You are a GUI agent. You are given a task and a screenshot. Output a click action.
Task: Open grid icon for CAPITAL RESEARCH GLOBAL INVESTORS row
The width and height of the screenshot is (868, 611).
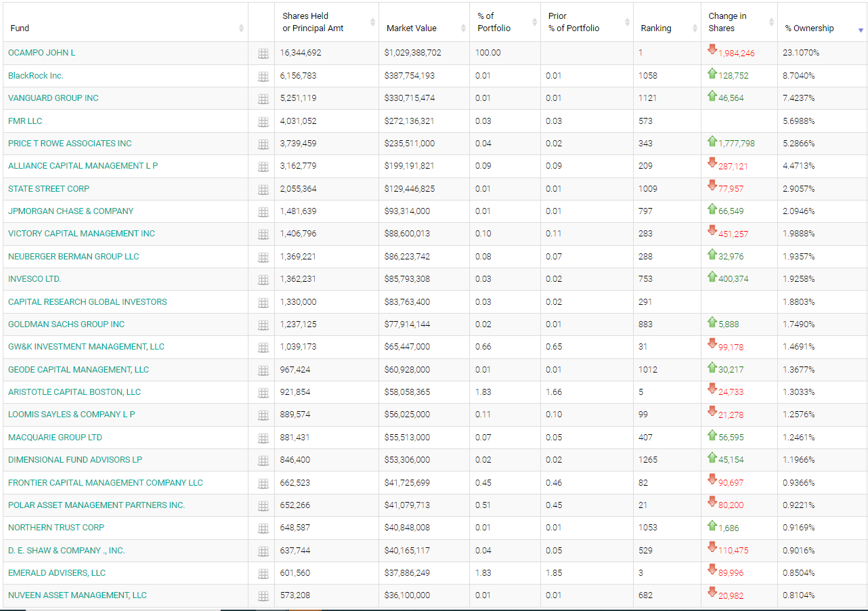click(263, 303)
